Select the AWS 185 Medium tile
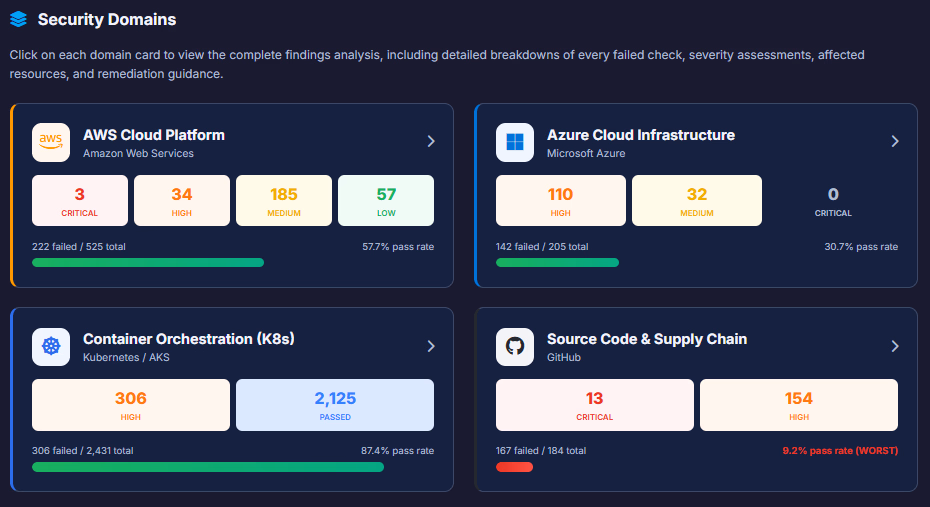This screenshot has width=930, height=507. pos(284,200)
